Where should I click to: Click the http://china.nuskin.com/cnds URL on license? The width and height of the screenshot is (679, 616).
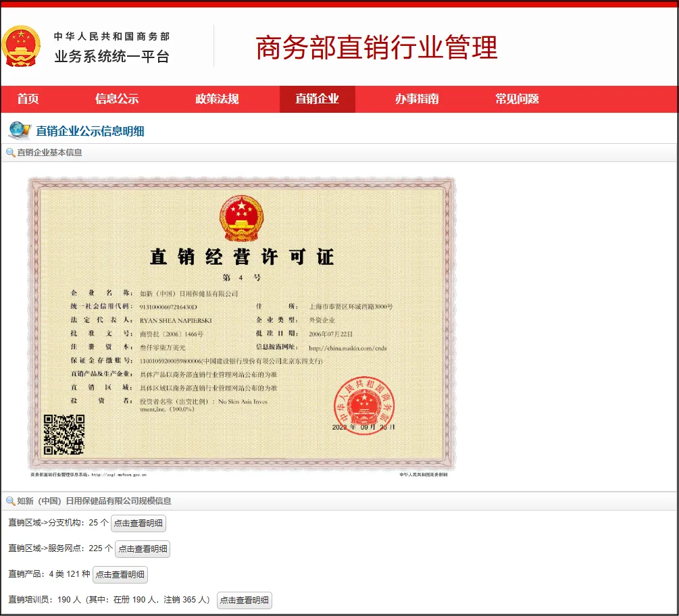pyautogui.click(x=348, y=348)
